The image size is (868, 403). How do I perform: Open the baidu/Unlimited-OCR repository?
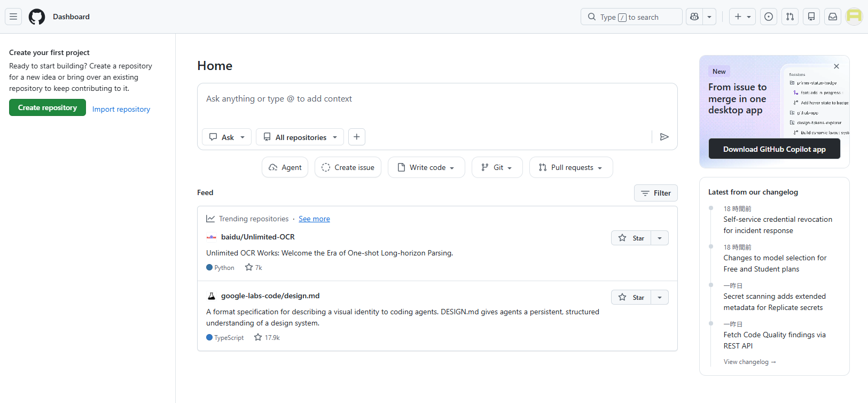[258, 237]
